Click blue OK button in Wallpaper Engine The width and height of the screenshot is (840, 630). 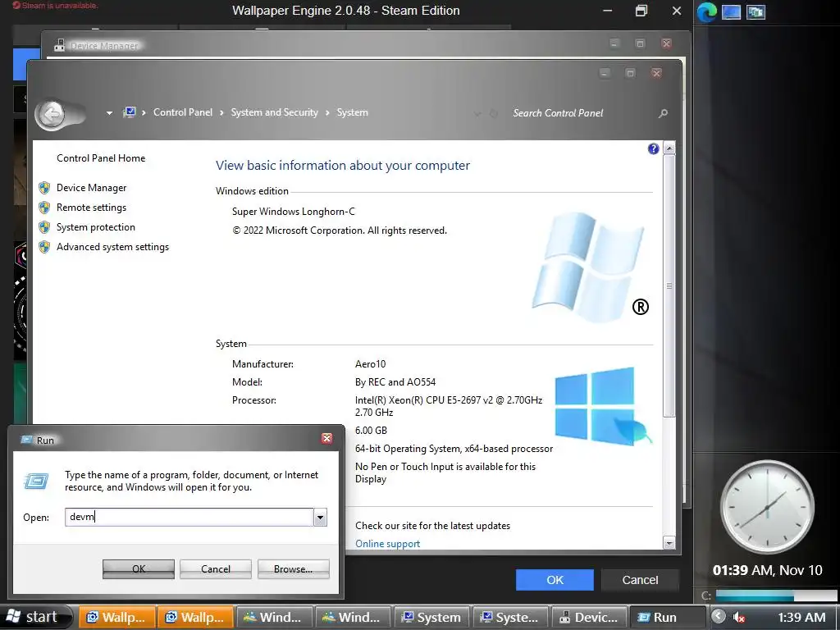pyautogui.click(x=555, y=580)
